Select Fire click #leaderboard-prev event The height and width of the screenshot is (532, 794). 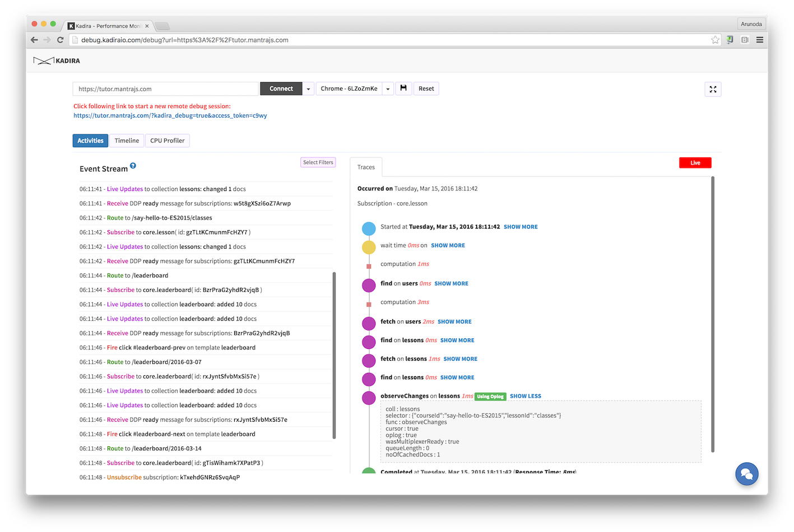pos(206,348)
